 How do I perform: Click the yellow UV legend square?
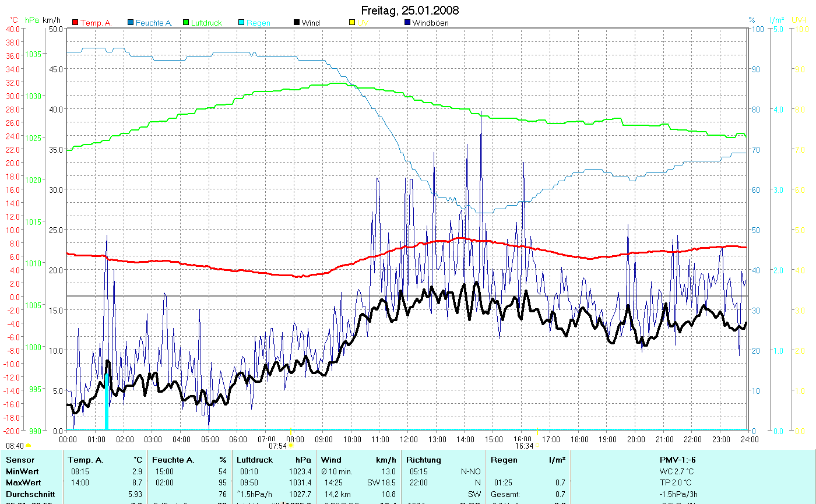pyautogui.click(x=352, y=23)
